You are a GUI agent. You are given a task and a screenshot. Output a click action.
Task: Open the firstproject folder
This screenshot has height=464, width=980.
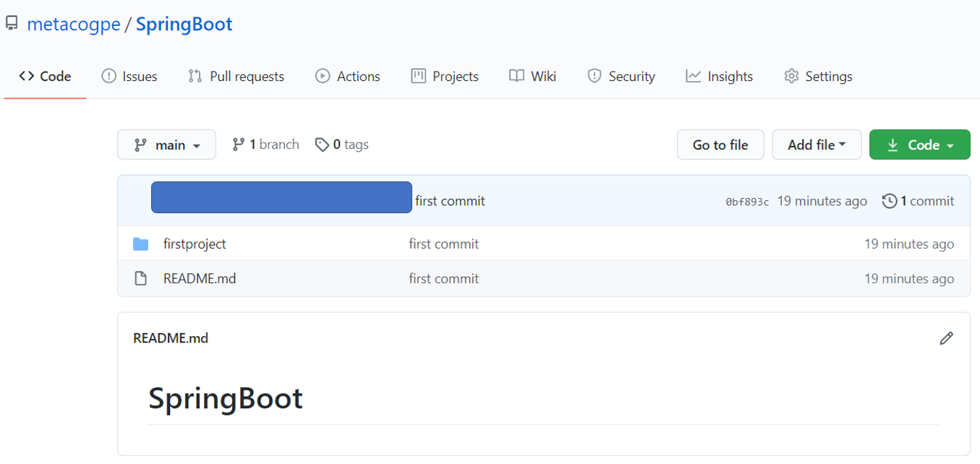pos(195,244)
